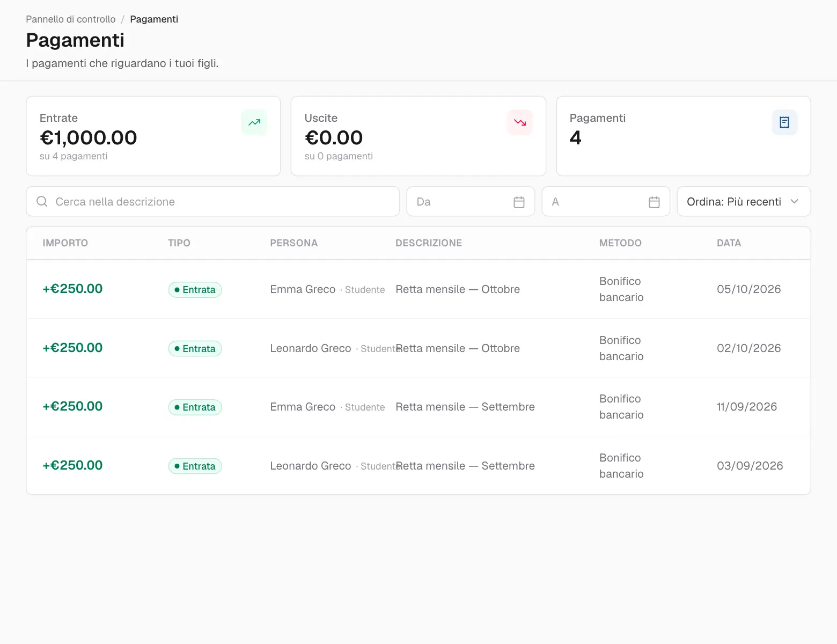Click the Entrata badge in the 03/09/2026 row
Image resolution: width=837 pixels, height=644 pixels.
point(195,466)
